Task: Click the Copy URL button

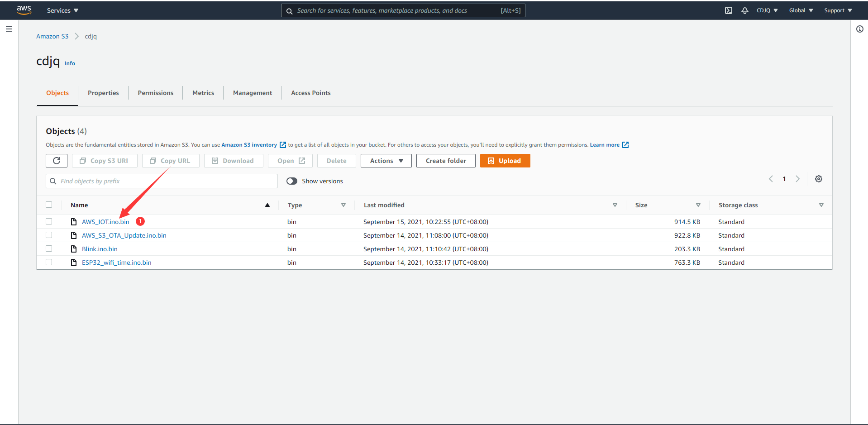Action: tap(171, 161)
